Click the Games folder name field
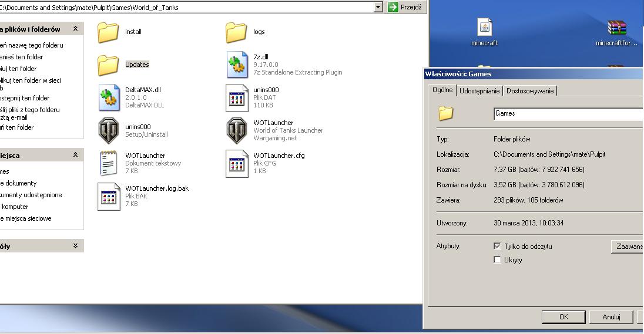This screenshot has height=334, width=644. click(569, 114)
